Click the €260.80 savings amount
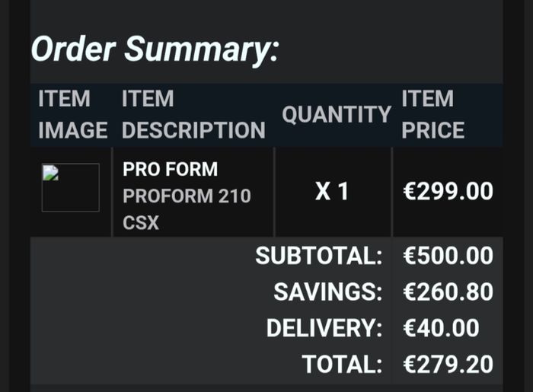This screenshot has height=392, width=533. click(448, 292)
